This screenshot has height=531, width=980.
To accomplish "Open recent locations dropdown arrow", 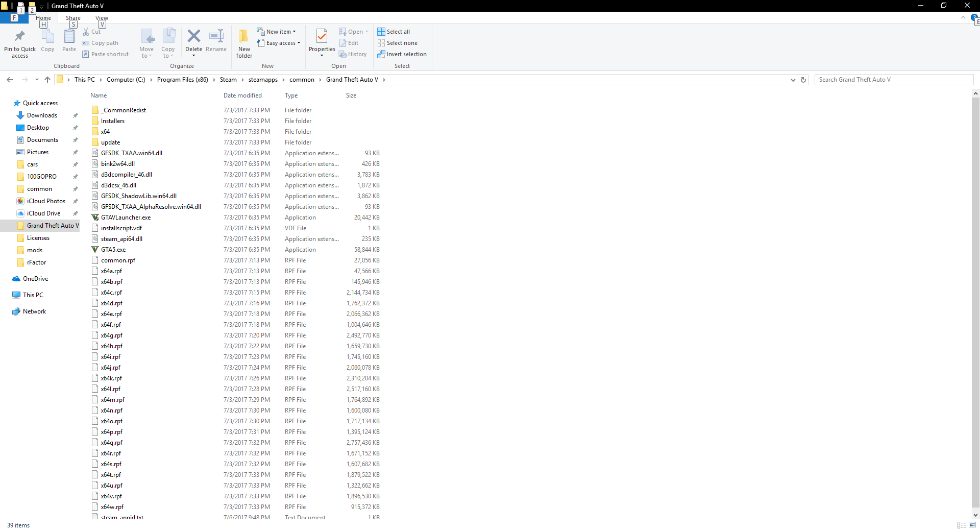I will click(x=37, y=80).
